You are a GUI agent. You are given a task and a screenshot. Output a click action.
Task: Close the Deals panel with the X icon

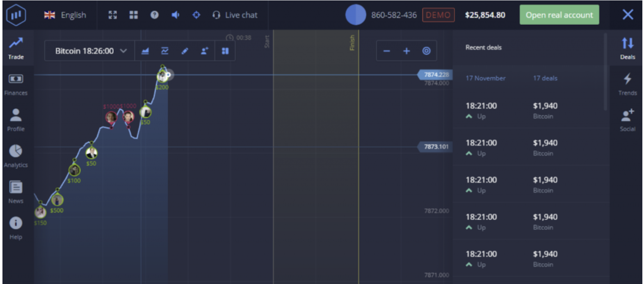coord(628,15)
